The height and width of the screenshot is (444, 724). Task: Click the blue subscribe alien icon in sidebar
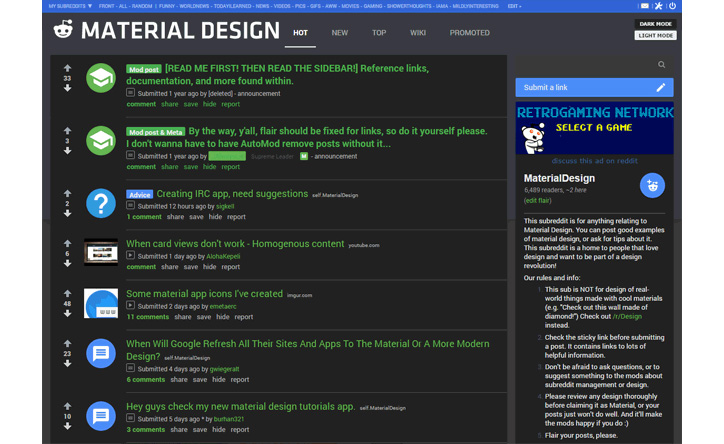[x=652, y=186]
